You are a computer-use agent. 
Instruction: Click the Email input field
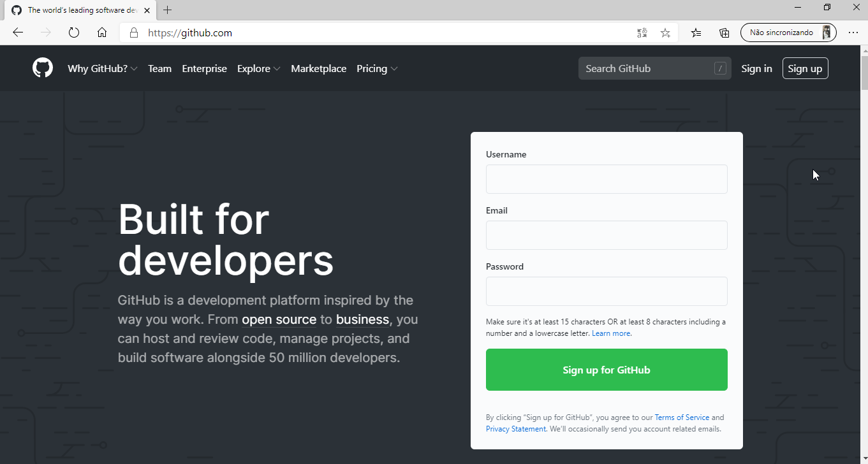click(x=607, y=235)
